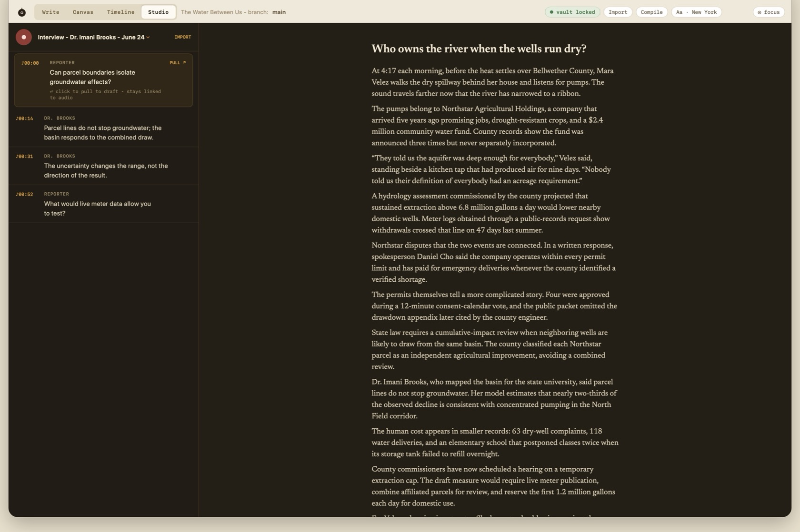Open the branch selector showing main

click(x=279, y=12)
